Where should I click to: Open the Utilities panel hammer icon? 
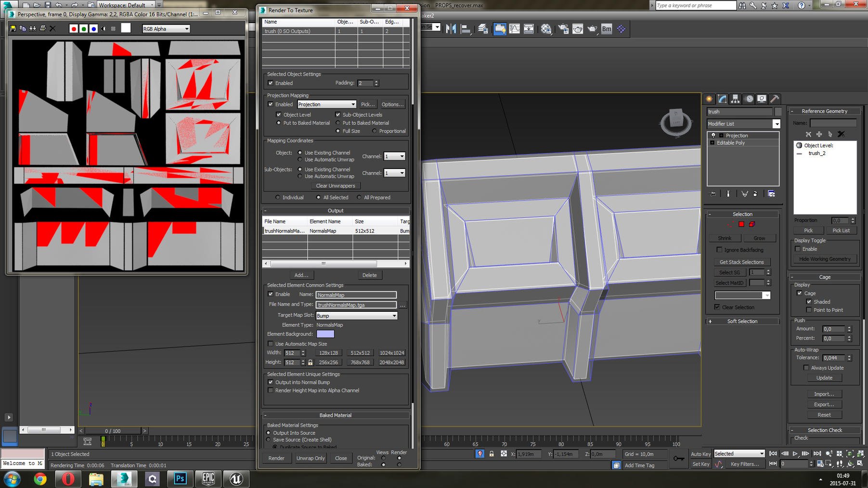774,99
